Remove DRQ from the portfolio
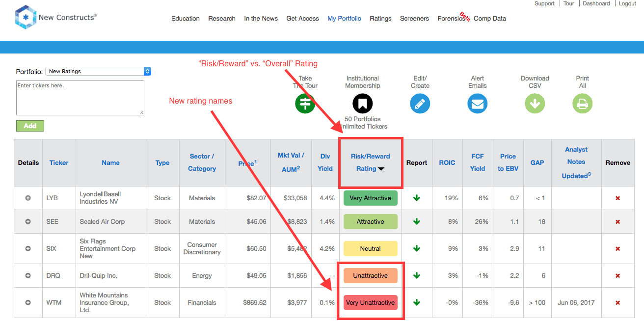This screenshot has height=321, width=644. (x=617, y=275)
